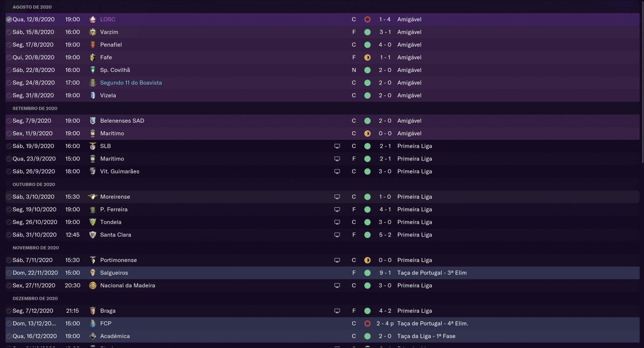
Task: Click the Varzim club crest
Action: click(x=93, y=32)
